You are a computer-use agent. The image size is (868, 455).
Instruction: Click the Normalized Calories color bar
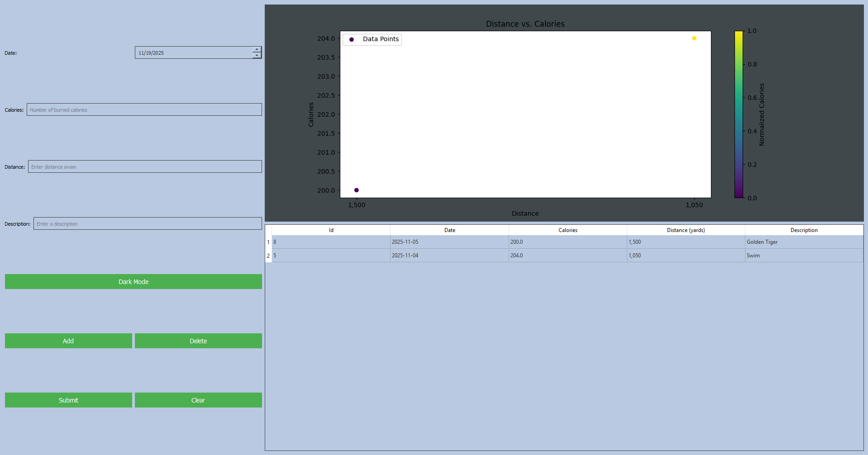point(739,114)
